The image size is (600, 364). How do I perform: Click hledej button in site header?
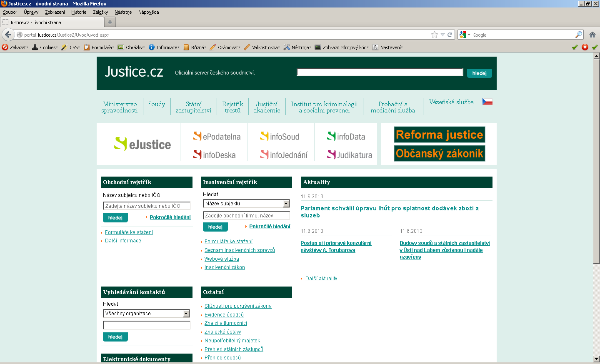(479, 73)
